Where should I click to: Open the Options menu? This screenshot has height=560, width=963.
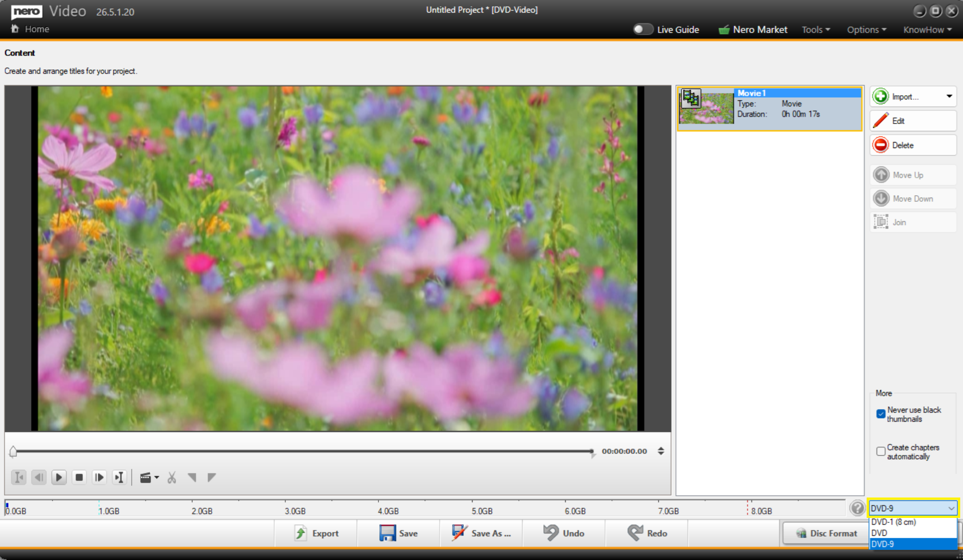tap(866, 30)
